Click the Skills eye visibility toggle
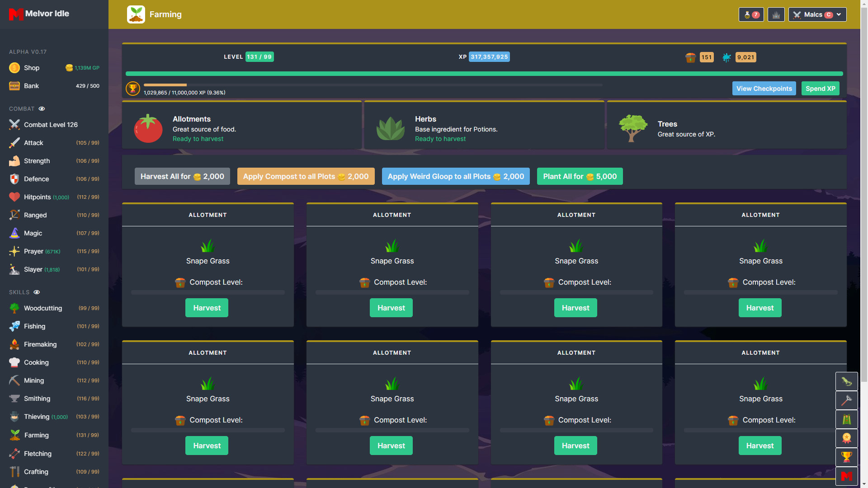The width and height of the screenshot is (868, 488). point(37,292)
